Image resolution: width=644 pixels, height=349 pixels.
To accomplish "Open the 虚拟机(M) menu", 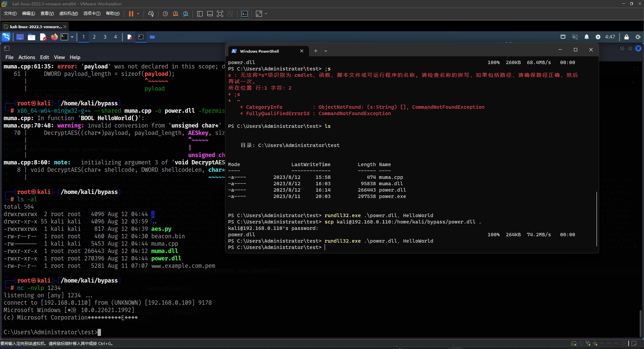I will [x=68, y=13].
